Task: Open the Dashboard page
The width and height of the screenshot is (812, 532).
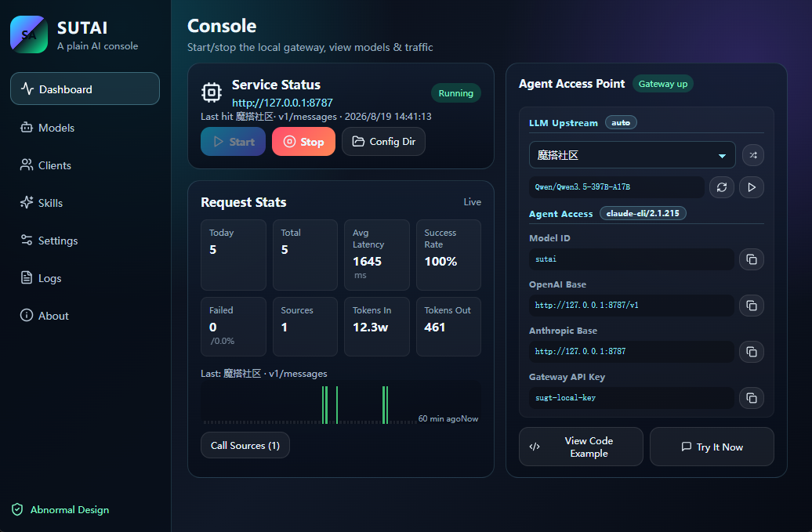Action: click(85, 89)
